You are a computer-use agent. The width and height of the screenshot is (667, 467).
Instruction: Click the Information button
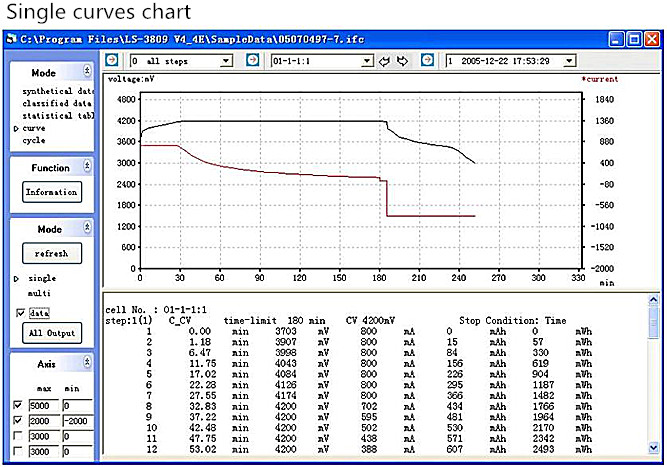tap(51, 191)
